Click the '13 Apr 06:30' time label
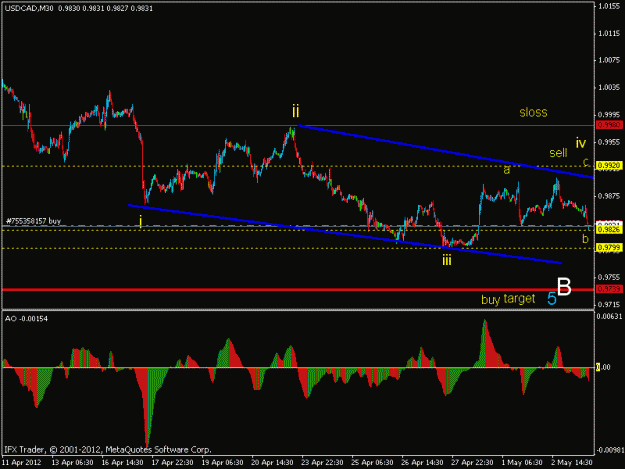Image resolution: width=625 pixels, height=469 pixels. [73, 462]
